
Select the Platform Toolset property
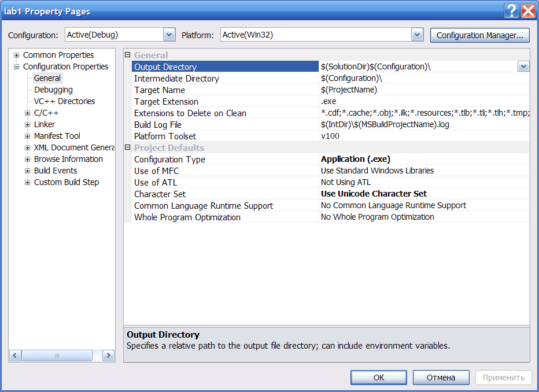pos(225,136)
